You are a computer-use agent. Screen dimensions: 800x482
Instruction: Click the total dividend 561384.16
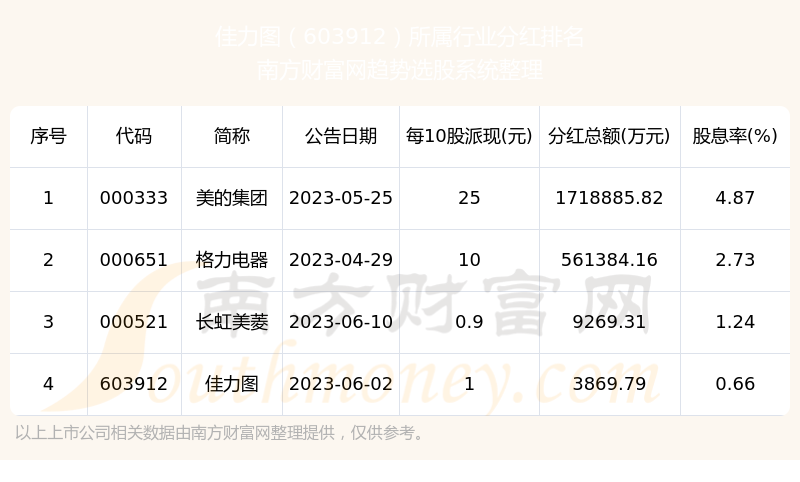[x=609, y=260]
